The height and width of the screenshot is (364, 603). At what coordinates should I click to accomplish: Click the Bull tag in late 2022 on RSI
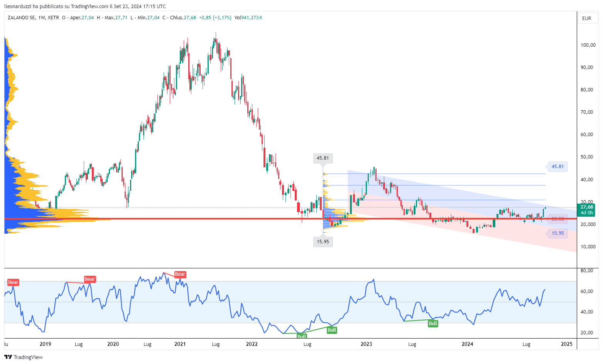pos(332,330)
